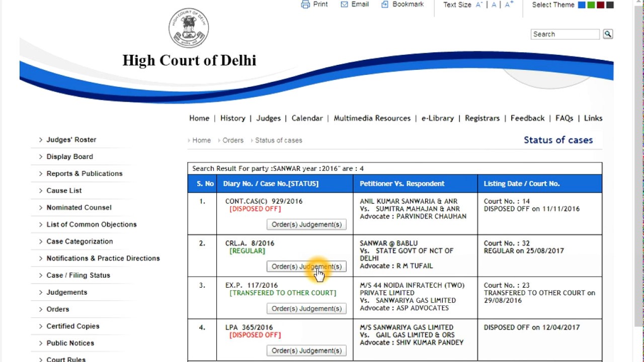The image size is (644, 362).
Task: Open Case Categorization in sidebar
Action: pos(79,241)
